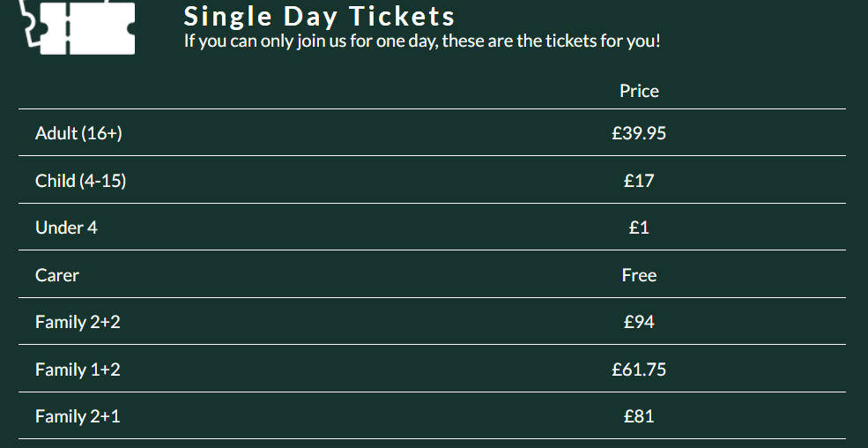
Task: Click the £61.75 family price
Action: 639,370
